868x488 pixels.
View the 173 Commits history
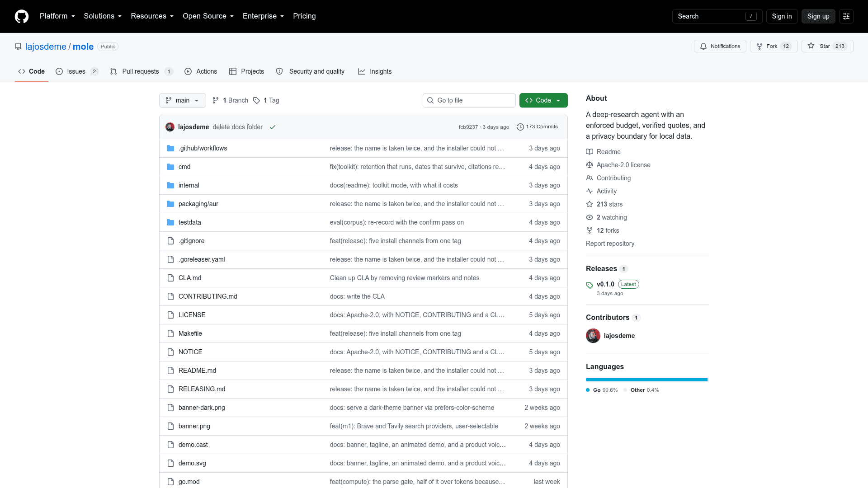[537, 127]
